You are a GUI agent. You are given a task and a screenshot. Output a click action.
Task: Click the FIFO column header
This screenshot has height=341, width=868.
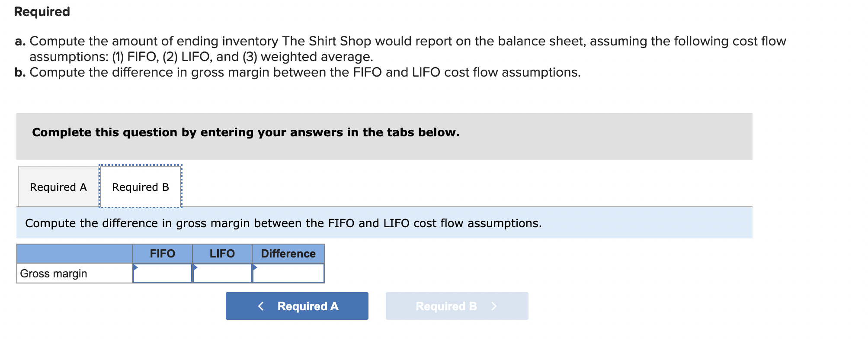click(162, 254)
